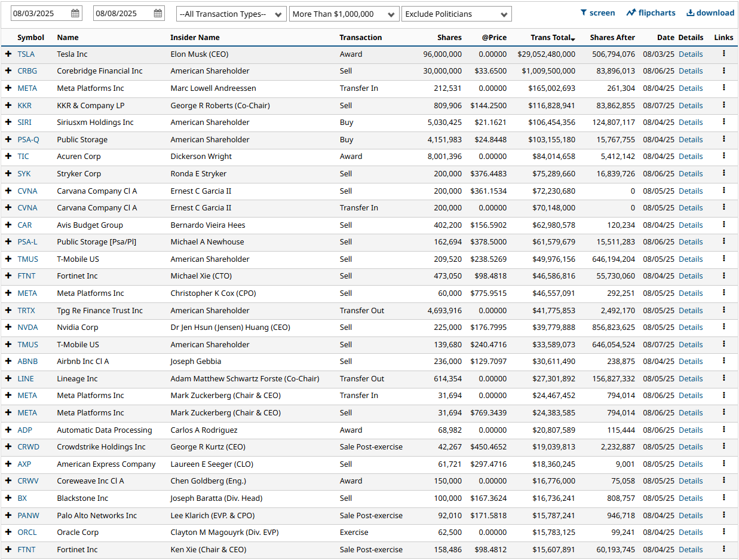Select the Bernardo Vieira Hees insider name

pos(208,225)
